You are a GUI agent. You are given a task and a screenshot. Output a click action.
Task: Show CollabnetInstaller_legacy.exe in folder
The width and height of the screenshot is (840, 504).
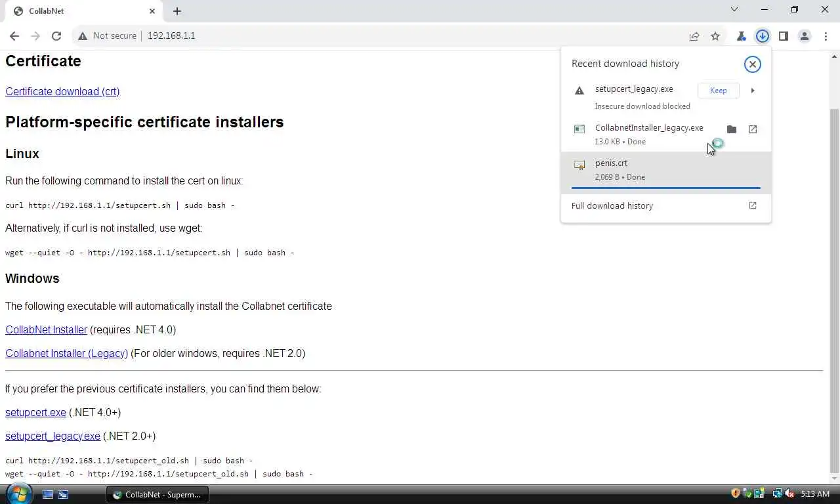(732, 129)
